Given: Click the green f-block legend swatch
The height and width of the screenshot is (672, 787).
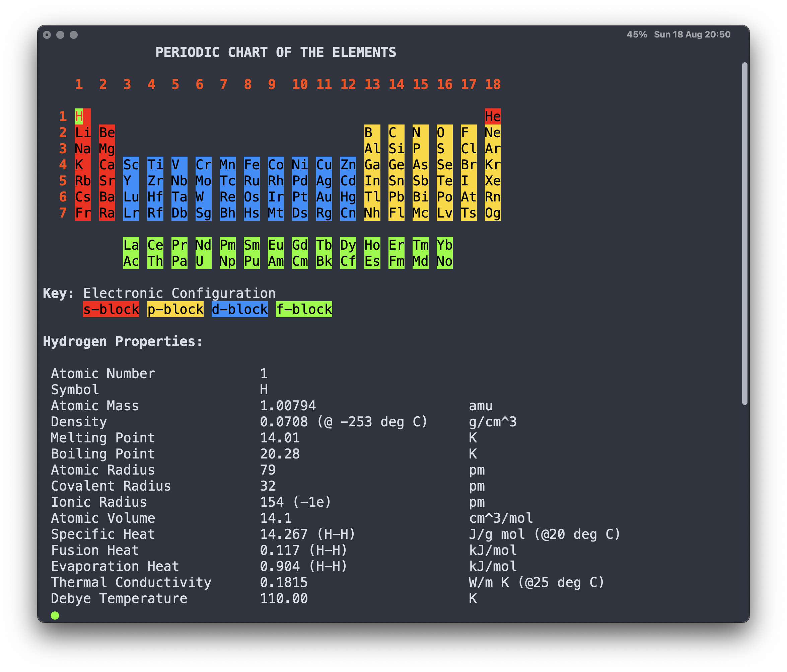Looking at the screenshot, I should click(x=304, y=310).
